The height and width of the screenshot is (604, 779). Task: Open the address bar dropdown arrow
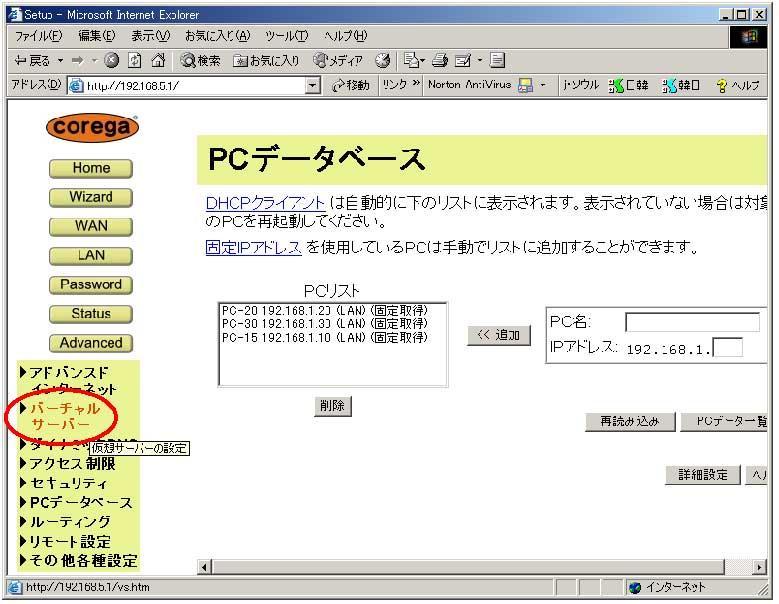[313, 85]
